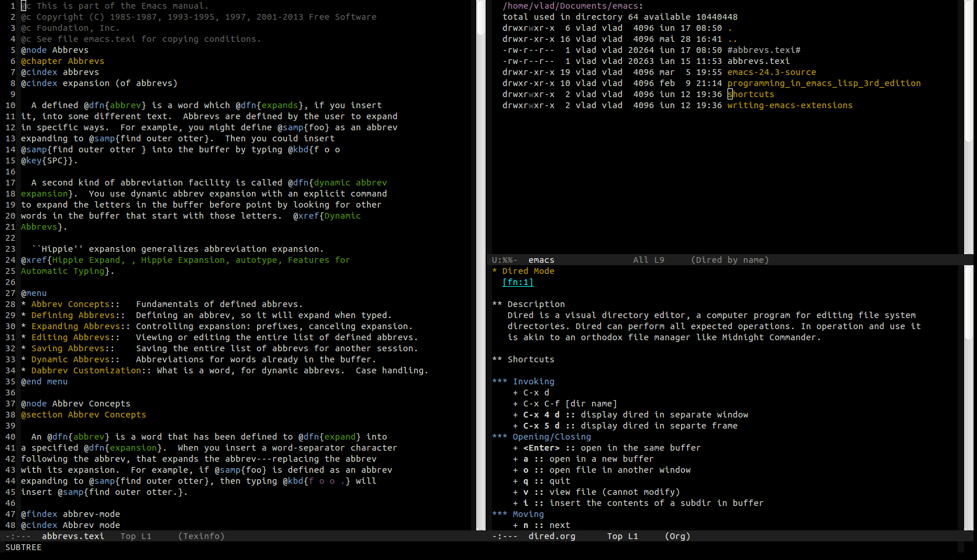Follow the [fn:1] footnote link
This screenshot has height=560, width=977.
pyautogui.click(x=518, y=282)
